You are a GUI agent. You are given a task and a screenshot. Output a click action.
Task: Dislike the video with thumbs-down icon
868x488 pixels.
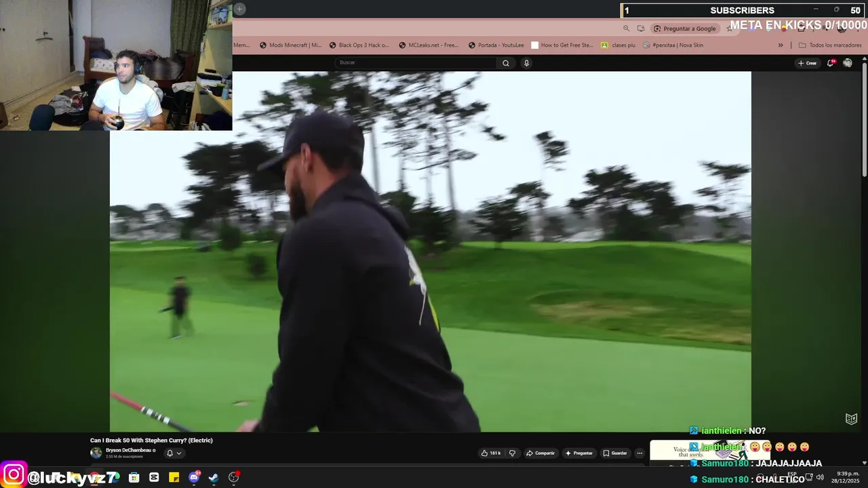(512, 453)
